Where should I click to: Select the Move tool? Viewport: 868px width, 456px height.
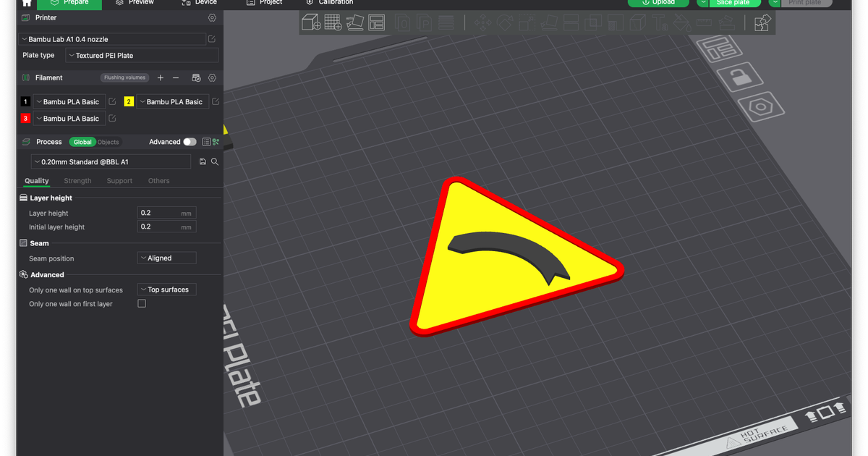485,22
